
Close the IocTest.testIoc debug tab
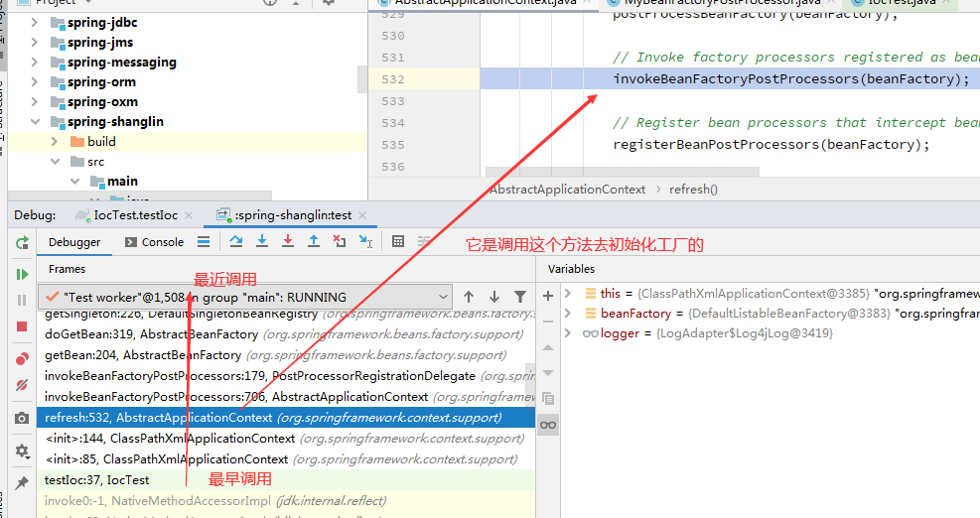(189, 215)
